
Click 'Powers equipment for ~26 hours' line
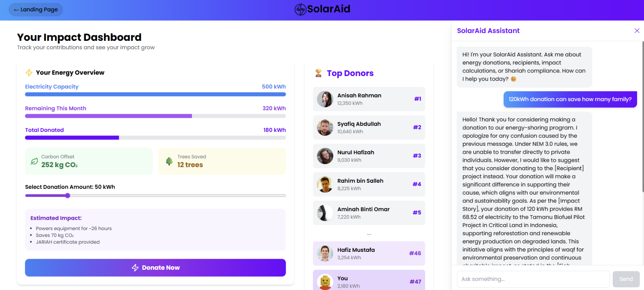(x=74, y=229)
